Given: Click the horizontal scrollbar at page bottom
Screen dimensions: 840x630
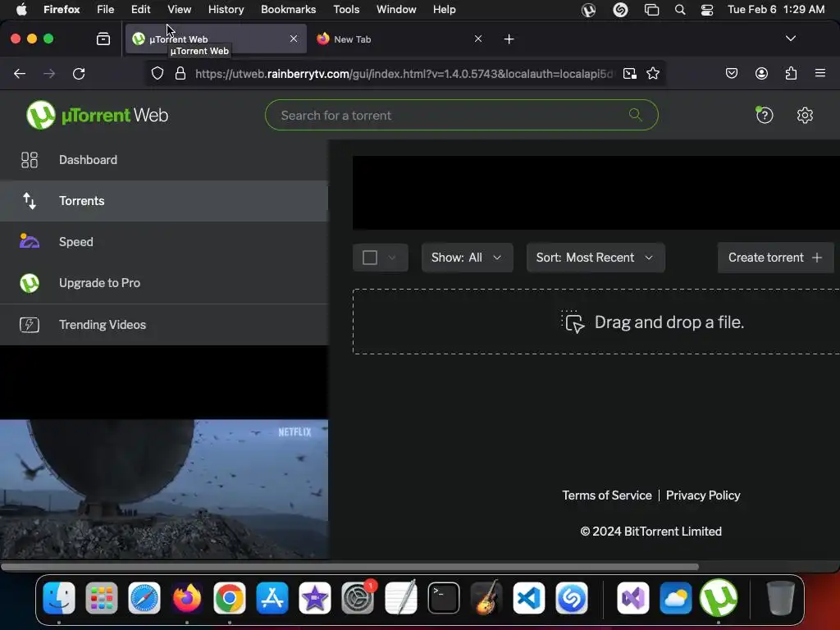Looking at the screenshot, I should click(x=349, y=566).
